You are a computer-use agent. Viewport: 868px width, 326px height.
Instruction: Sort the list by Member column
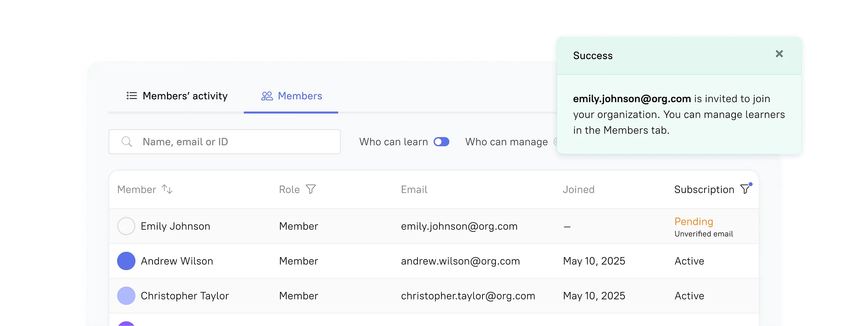tap(167, 189)
